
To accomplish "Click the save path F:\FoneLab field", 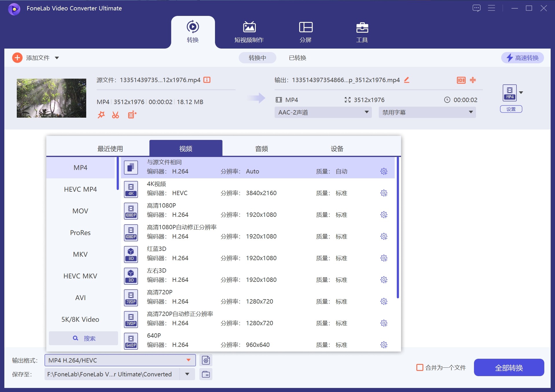I will [112, 374].
